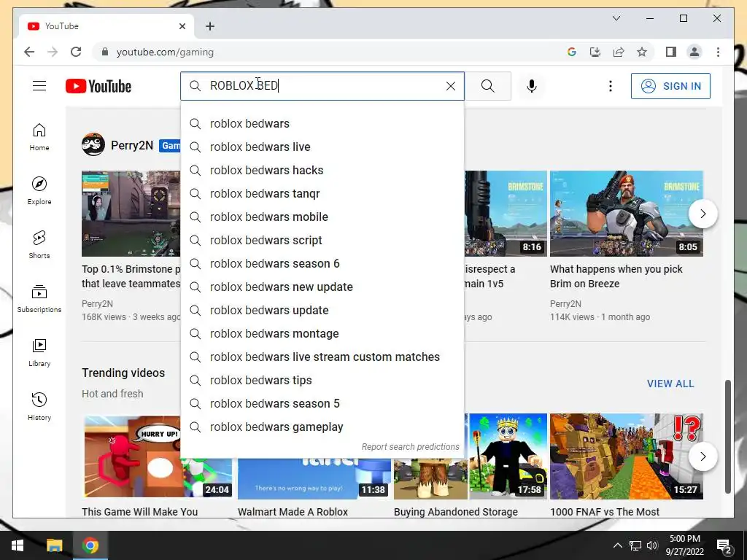
Task: Open thumbnail of 8:16 Brimstone video
Action: tap(506, 214)
